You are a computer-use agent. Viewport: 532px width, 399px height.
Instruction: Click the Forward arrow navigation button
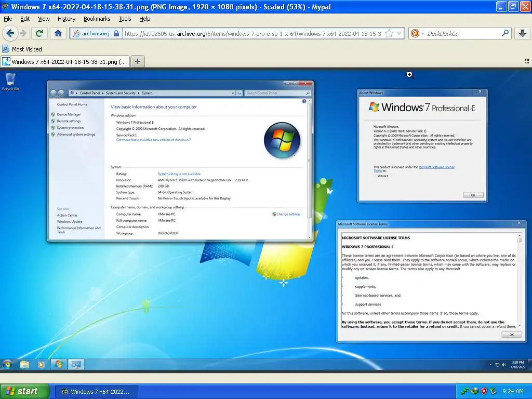click(x=23, y=33)
